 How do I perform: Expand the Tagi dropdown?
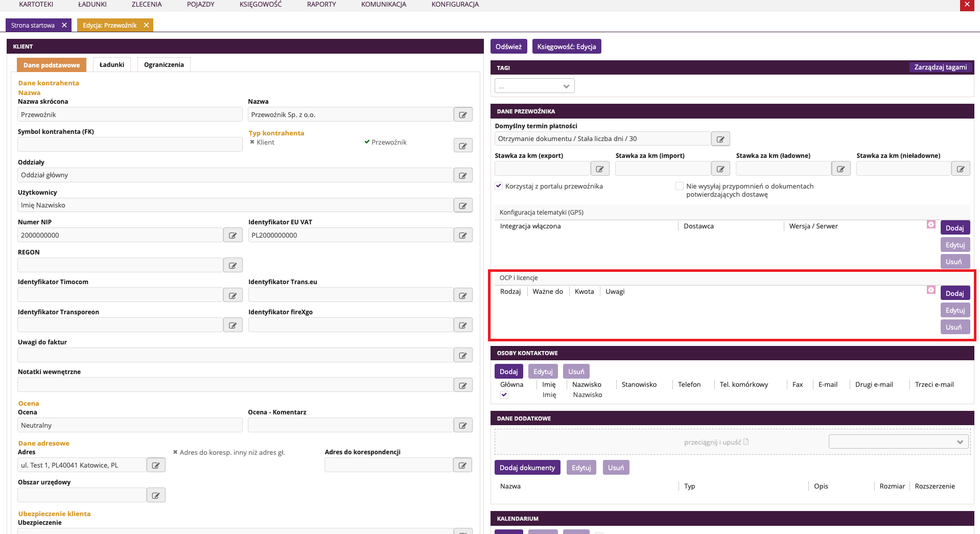[534, 86]
